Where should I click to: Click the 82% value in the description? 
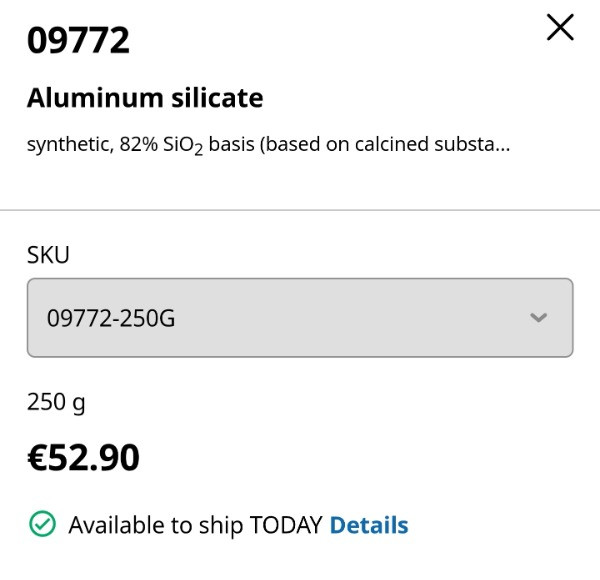[138, 145]
